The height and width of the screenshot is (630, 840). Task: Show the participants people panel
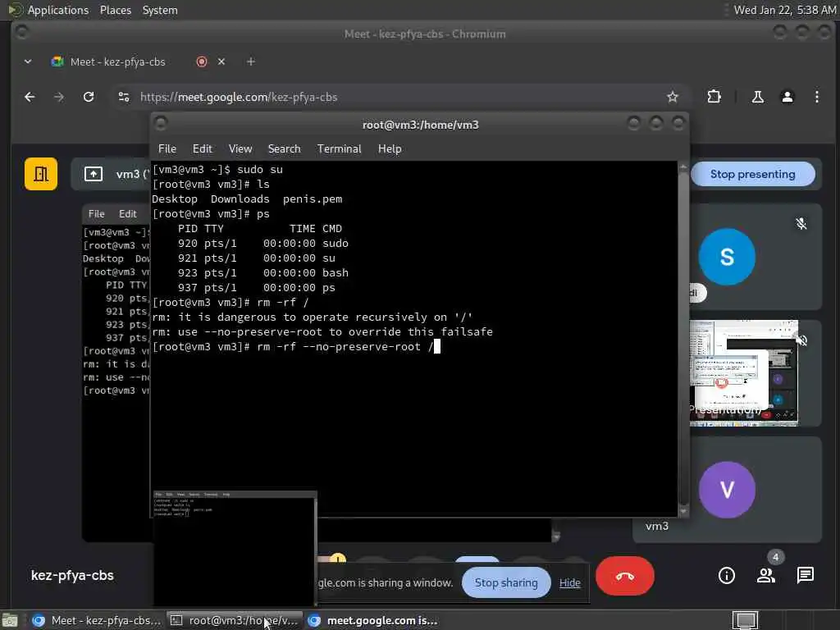coord(766,575)
